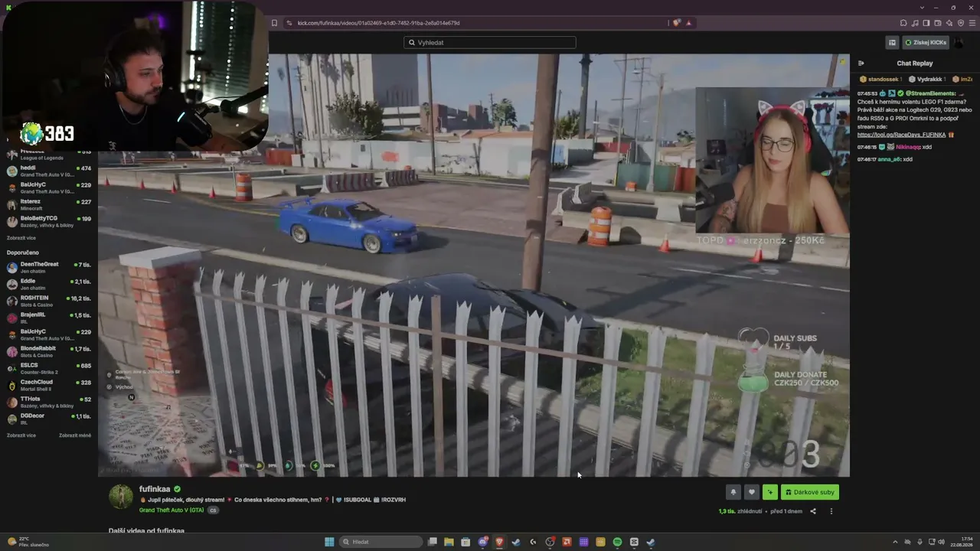The width and height of the screenshot is (980, 551).
Task: Open the Microsoft Store taskbar icon
Action: pos(465,542)
